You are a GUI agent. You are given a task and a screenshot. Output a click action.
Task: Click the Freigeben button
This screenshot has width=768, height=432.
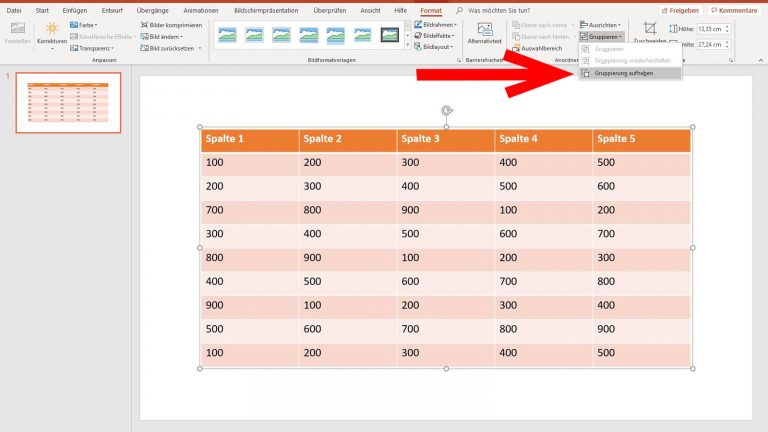point(680,10)
